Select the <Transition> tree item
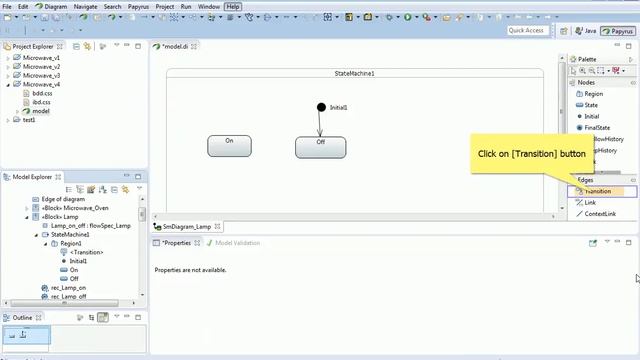This screenshot has height=360, width=640. tap(82, 252)
